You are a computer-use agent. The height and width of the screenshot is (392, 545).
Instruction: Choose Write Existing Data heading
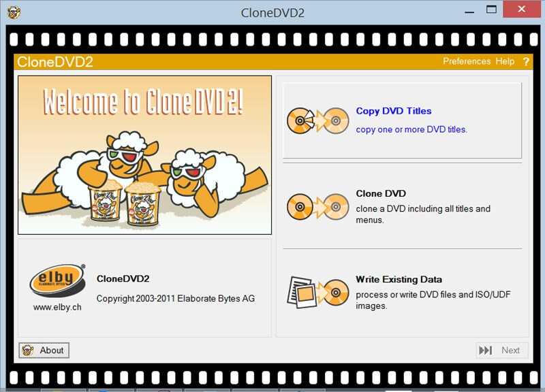[x=399, y=279]
